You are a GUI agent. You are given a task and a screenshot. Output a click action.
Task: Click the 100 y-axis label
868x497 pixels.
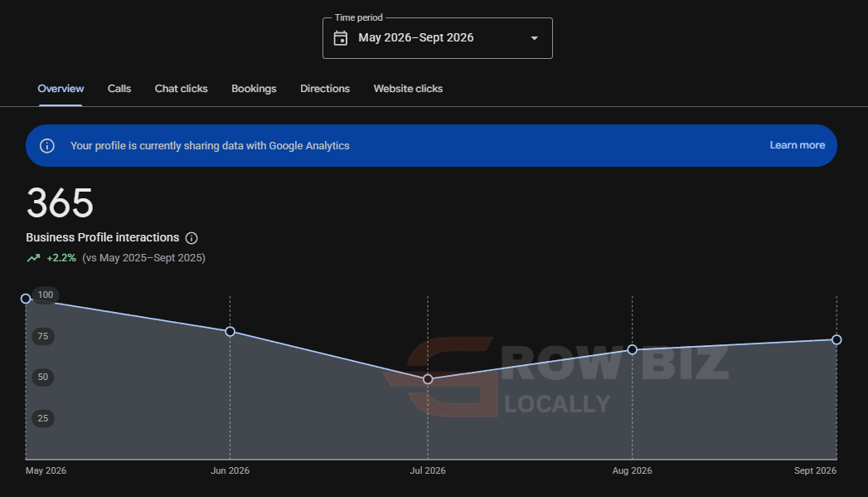pos(46,295)
